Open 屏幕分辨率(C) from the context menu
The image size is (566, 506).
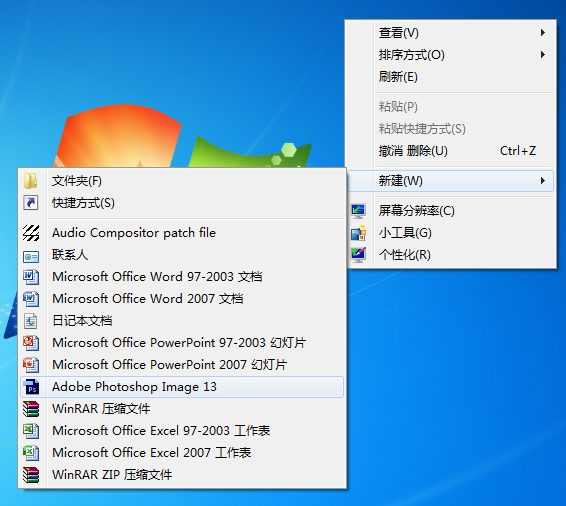tap(450, 211)
